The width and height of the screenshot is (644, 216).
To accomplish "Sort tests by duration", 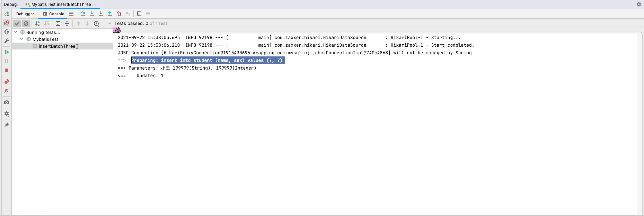I will coord(46,24).
